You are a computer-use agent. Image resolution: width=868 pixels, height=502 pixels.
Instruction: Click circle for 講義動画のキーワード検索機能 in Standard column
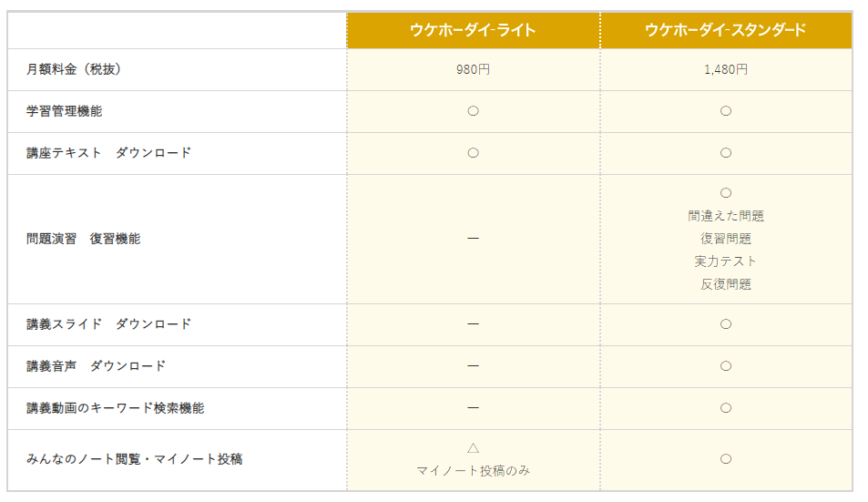coord(726,408)
